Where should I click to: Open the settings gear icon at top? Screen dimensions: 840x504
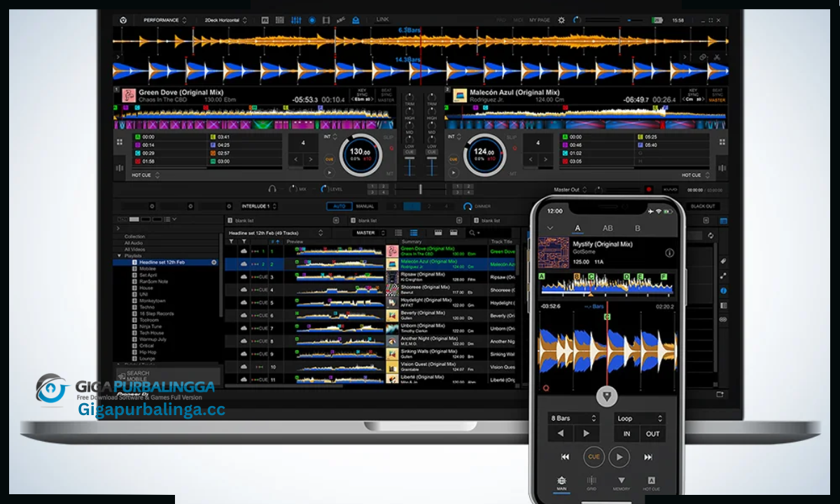click(561, 20)
